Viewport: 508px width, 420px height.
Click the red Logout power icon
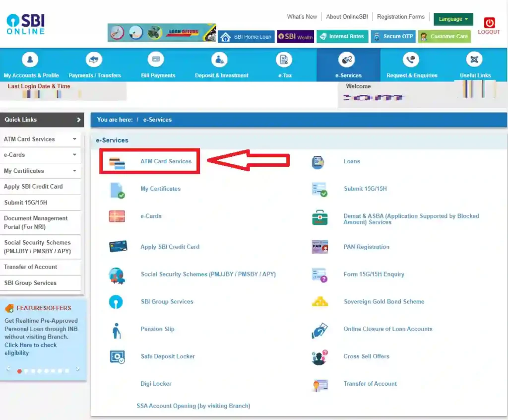tap(489, 23)
